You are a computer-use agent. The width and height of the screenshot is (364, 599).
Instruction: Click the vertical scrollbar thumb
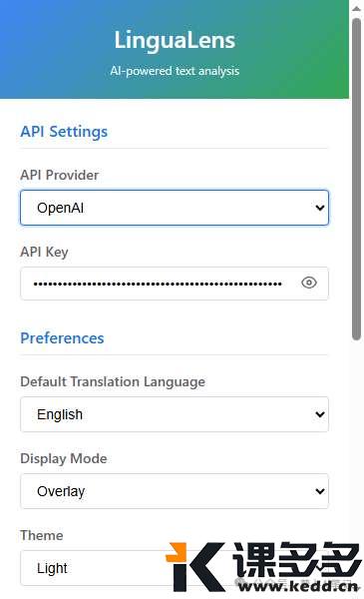pos(356,179)
